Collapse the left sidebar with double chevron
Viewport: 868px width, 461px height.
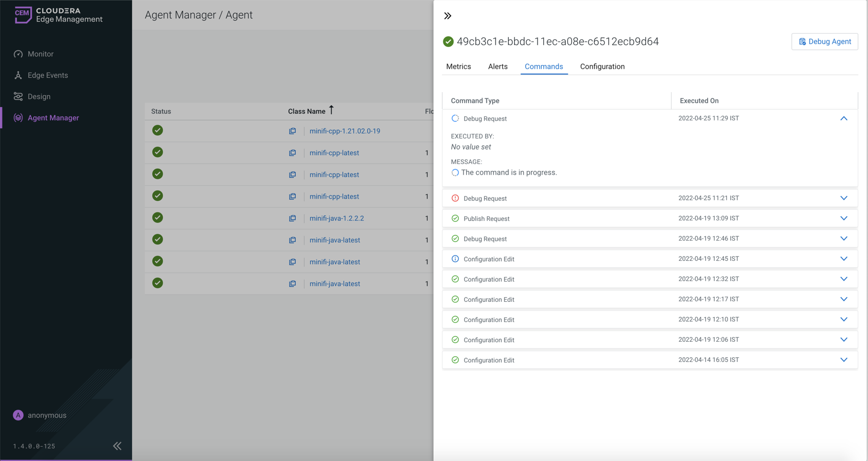(x=117, y=446)
